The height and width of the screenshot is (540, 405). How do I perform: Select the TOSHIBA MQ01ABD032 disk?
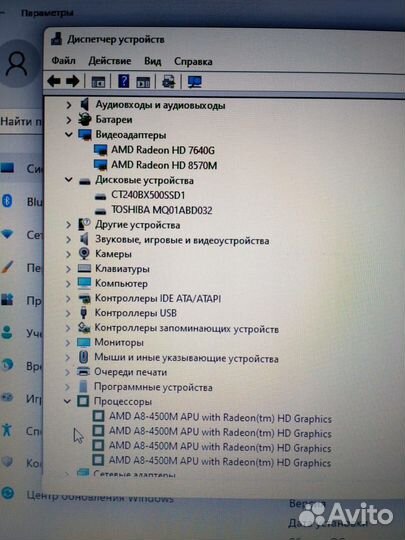[x=162, y=210]
